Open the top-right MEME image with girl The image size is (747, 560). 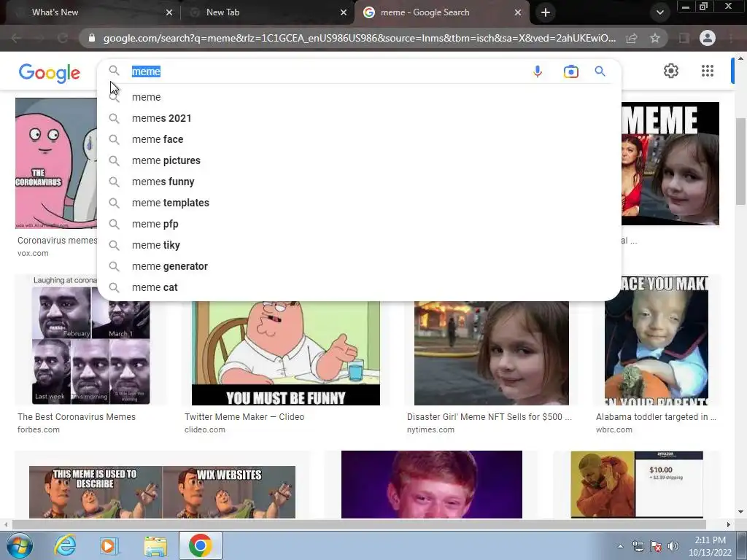pos(670,163)
